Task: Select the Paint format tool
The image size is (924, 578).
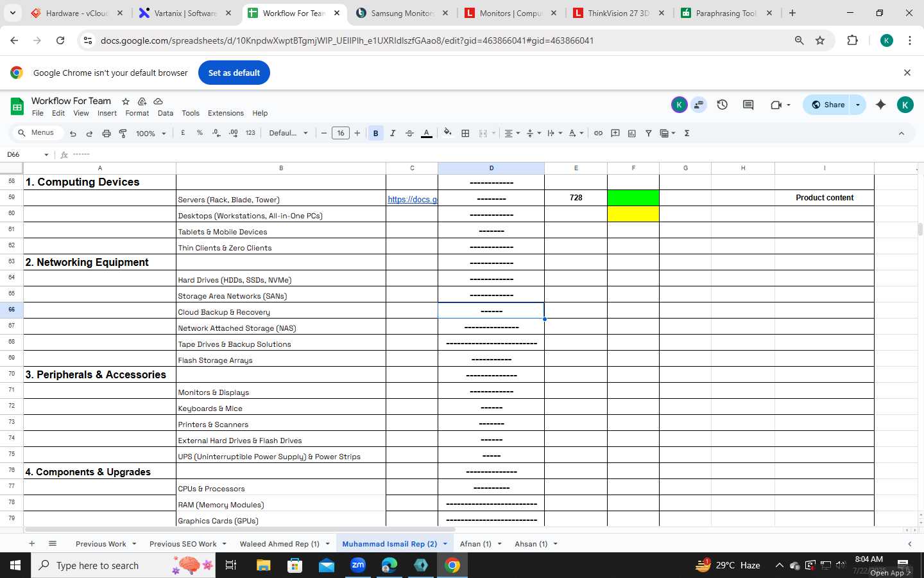Action: pyautogui.click(x=123, y=134)
